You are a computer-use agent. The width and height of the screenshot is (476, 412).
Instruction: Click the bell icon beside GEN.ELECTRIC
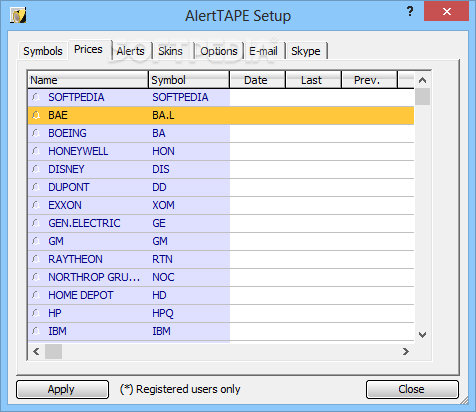coord(36,223)
